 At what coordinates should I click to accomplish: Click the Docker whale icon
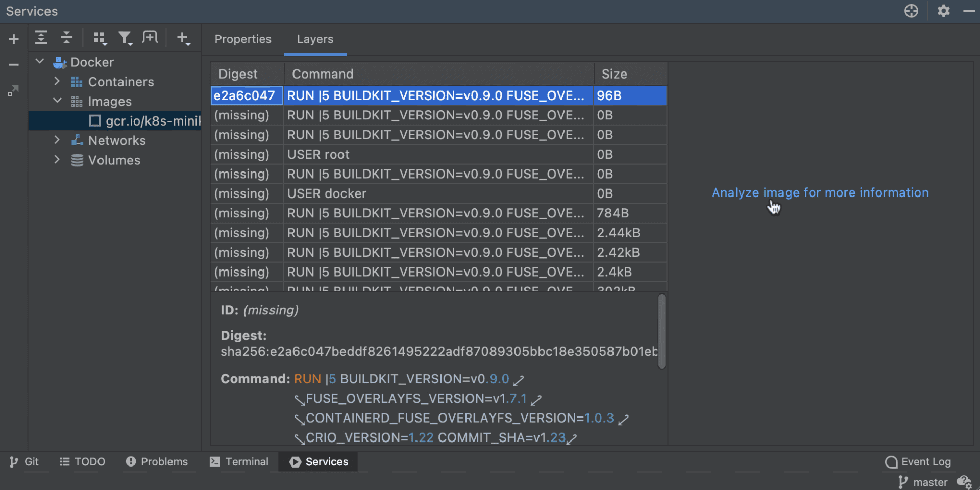pyautogui.click(x=60, y=62)
